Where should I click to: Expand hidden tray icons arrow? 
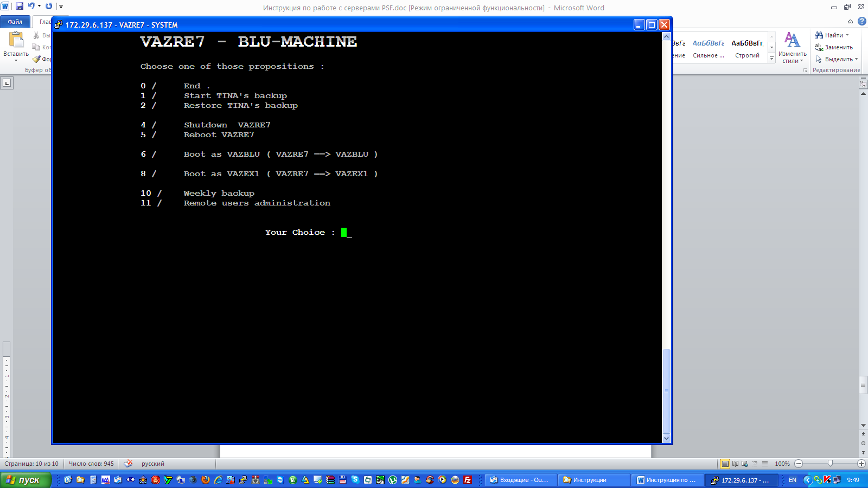808,480
